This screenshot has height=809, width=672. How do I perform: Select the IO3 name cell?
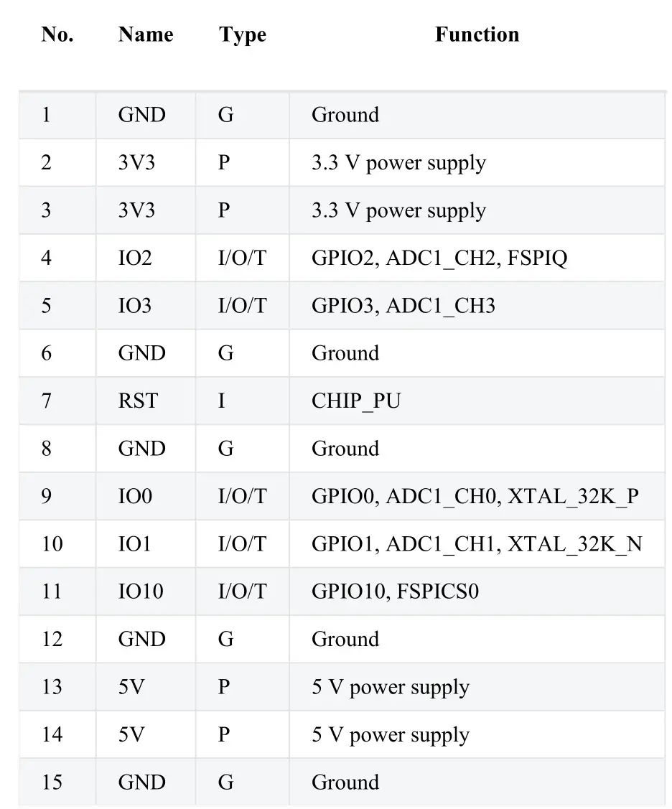pyautogui.click(x=135, y=306)
